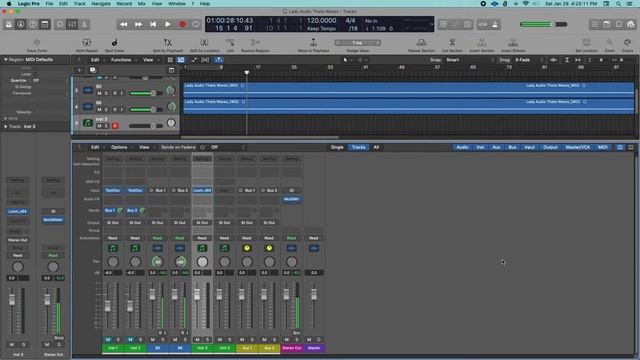Click Split by Playhead icon
This screenshot has width=640, height=360.
167,42
